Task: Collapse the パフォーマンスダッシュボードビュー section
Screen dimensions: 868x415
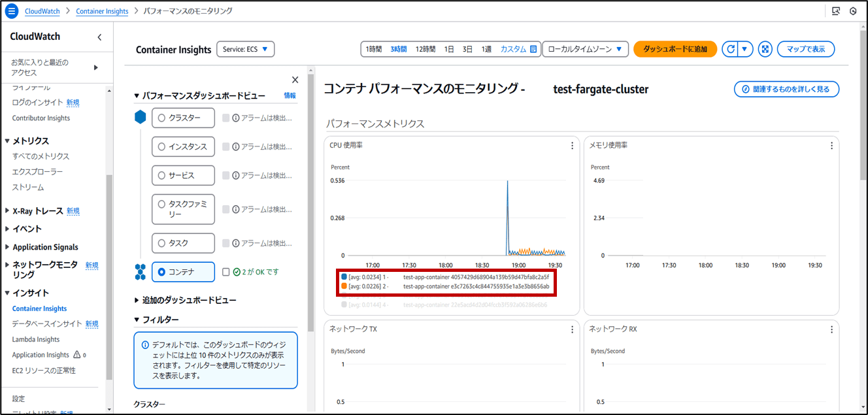Action: (137, 96)
